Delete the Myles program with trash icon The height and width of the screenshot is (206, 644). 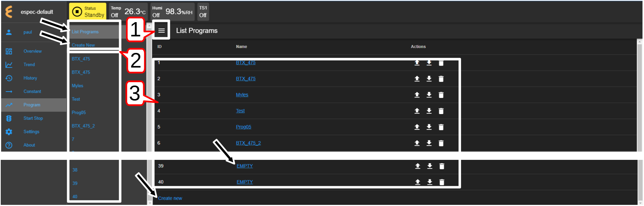441,95
